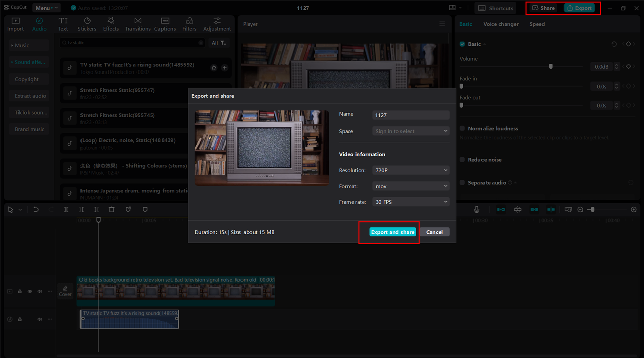Screen dimensions: 644x358
Task: Cancel the export dialog
Action: (x=434, y=232)
